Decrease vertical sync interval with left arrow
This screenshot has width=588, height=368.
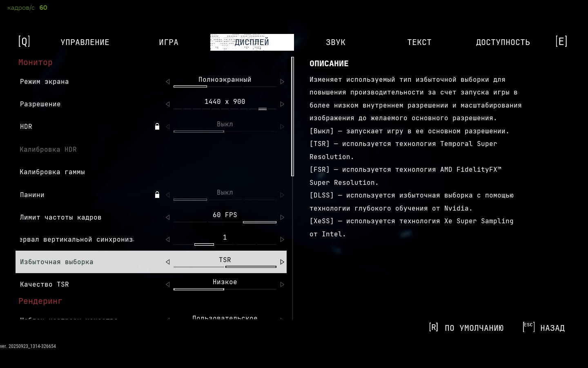(167, 240)
